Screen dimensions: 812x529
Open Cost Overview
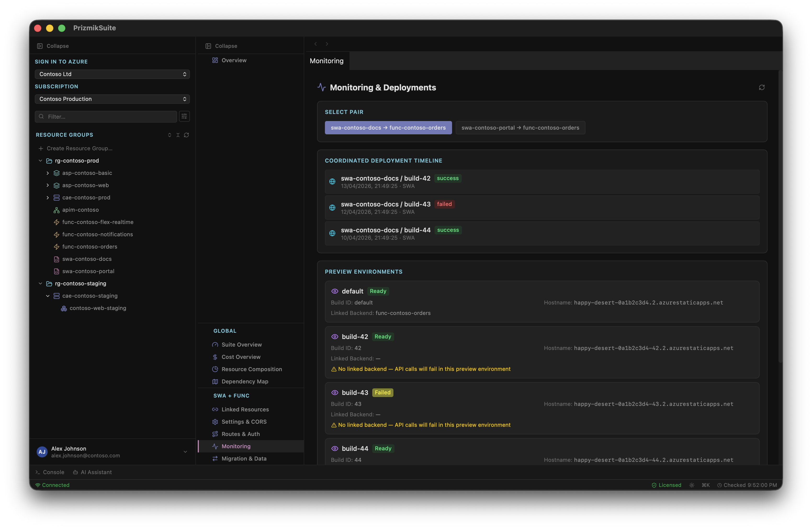[x=251, y=357]
